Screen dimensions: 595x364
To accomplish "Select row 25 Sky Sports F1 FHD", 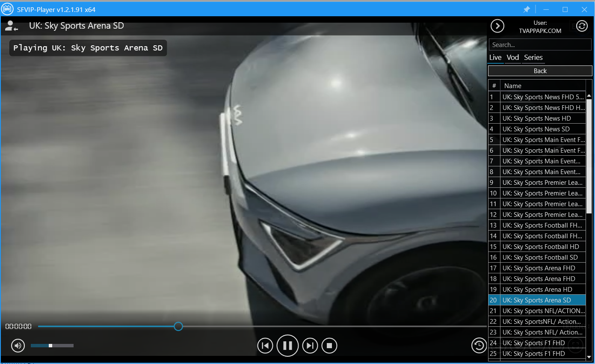I will point(537,354).
